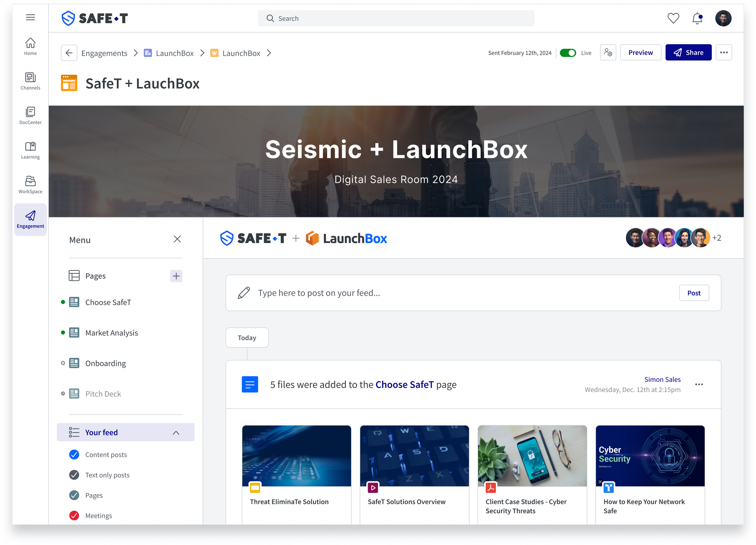
Task: Add a new page with plus icon
Action: (176, 276)
